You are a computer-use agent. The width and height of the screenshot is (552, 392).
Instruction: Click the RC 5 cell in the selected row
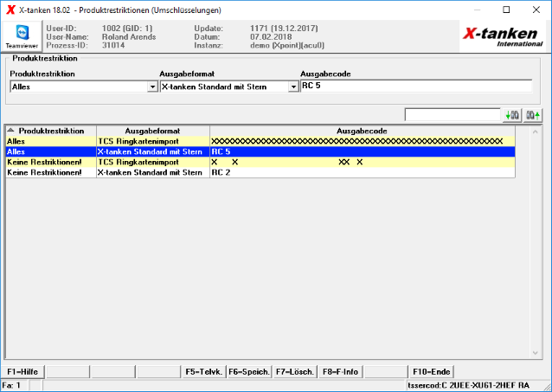click(x=363, y=151)
